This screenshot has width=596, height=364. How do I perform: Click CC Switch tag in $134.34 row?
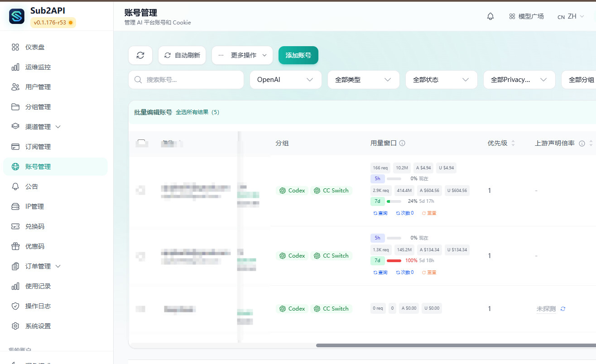(x=332, y=256)
